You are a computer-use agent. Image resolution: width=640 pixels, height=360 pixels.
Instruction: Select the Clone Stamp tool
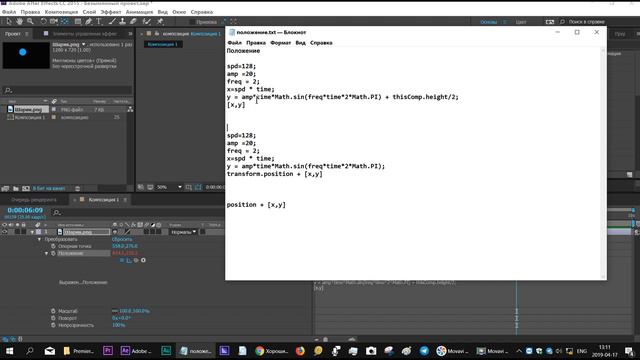[122, 21]
